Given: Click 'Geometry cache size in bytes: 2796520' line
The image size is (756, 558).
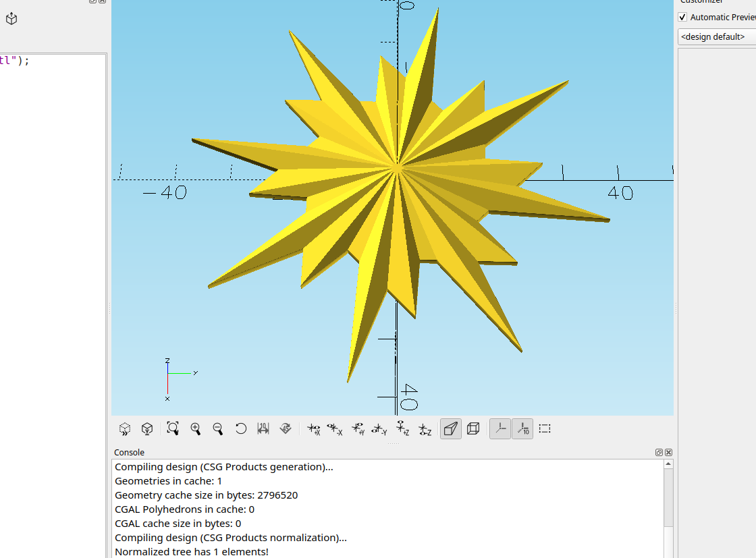Looking at the screenshot, I should click(x=207, y=495).
